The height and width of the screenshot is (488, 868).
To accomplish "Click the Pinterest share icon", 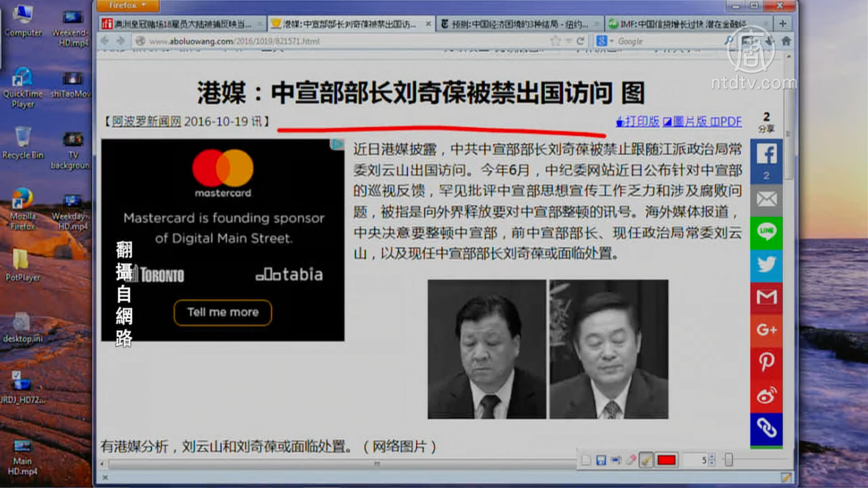I will (x=766, y=362).
